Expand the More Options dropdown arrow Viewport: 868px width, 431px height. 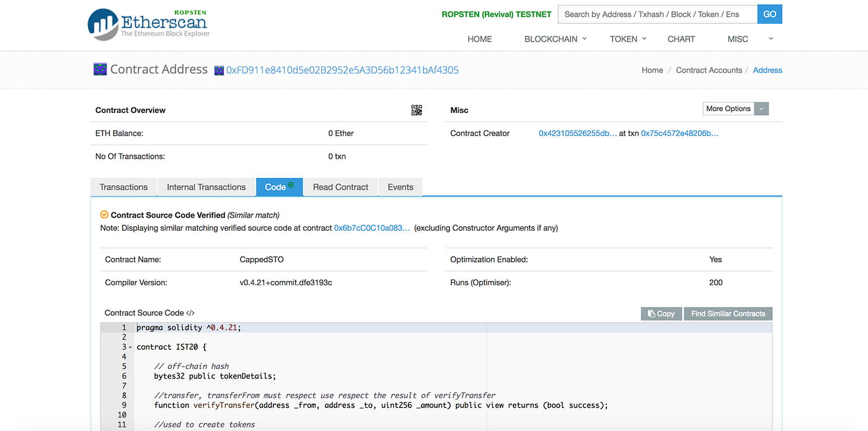(x=763, y=109)
